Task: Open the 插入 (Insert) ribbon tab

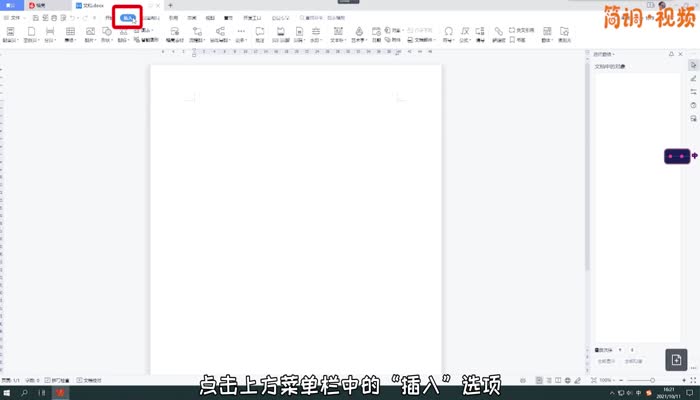Action: click(127, 18)
